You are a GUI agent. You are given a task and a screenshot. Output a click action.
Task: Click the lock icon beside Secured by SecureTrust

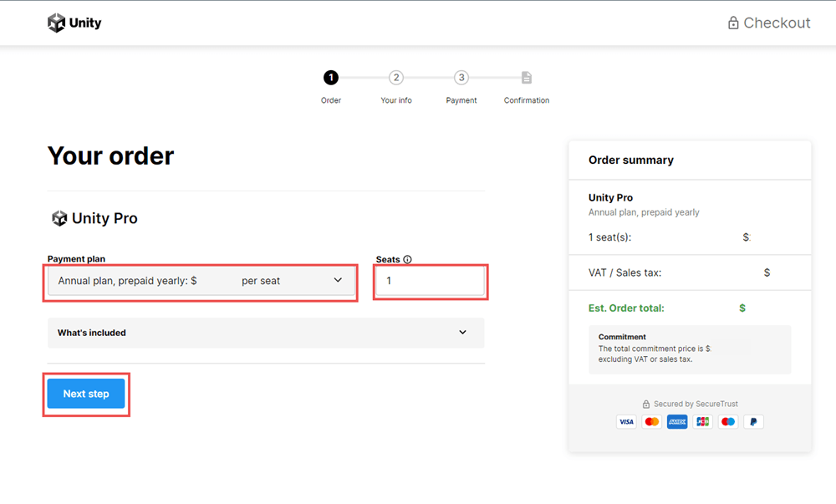point(646,404)
